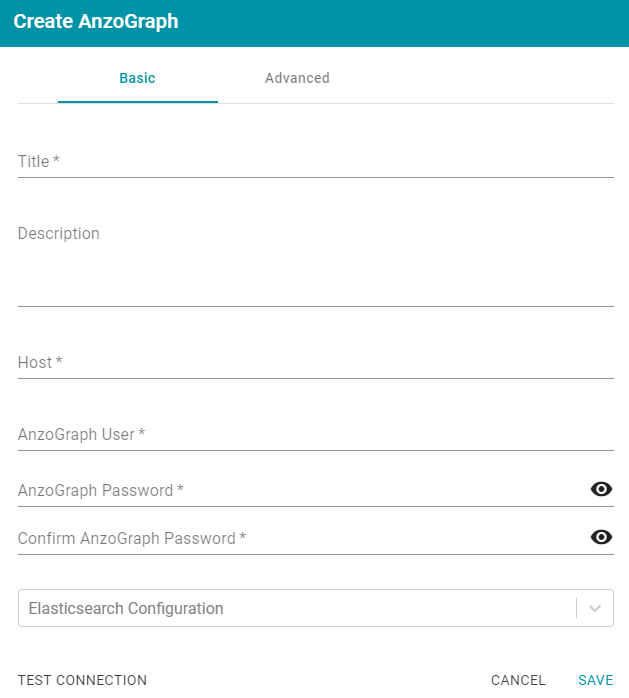Reveal the AnzoGraph Password with eye icon
Screen dimensions: 629x698
[601, 489]
